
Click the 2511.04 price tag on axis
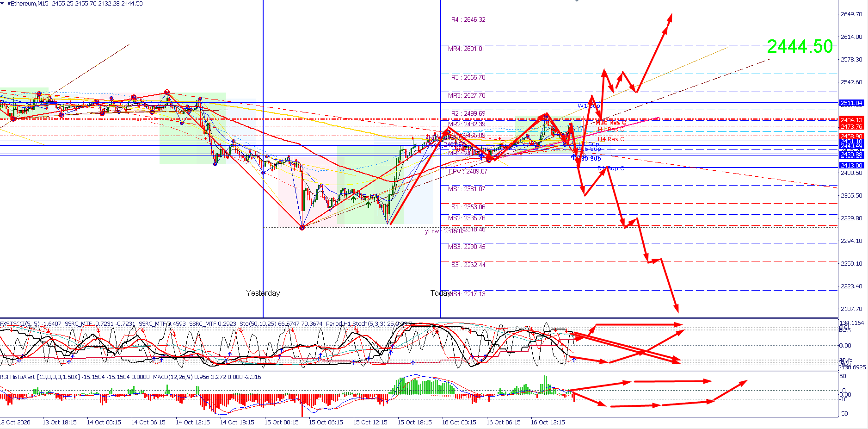coord(851,103)
